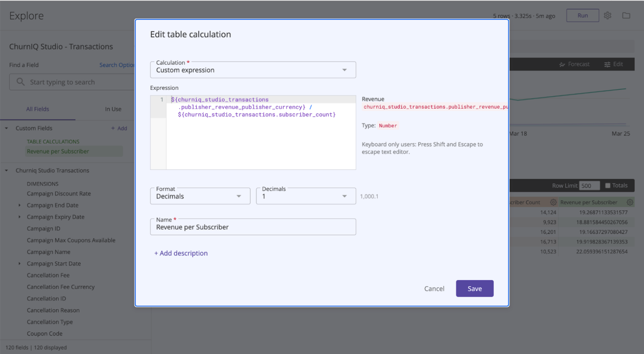Collapse the Custom Fields section

6,128
